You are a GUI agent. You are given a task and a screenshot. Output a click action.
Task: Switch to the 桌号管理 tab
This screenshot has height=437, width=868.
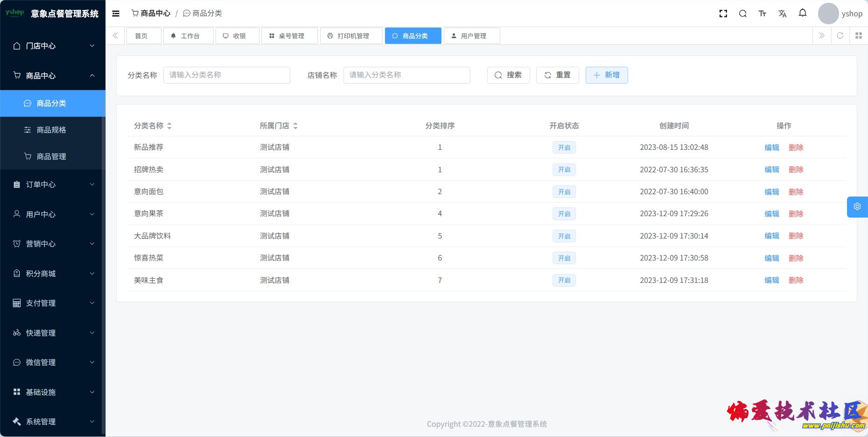pos(289,36)
